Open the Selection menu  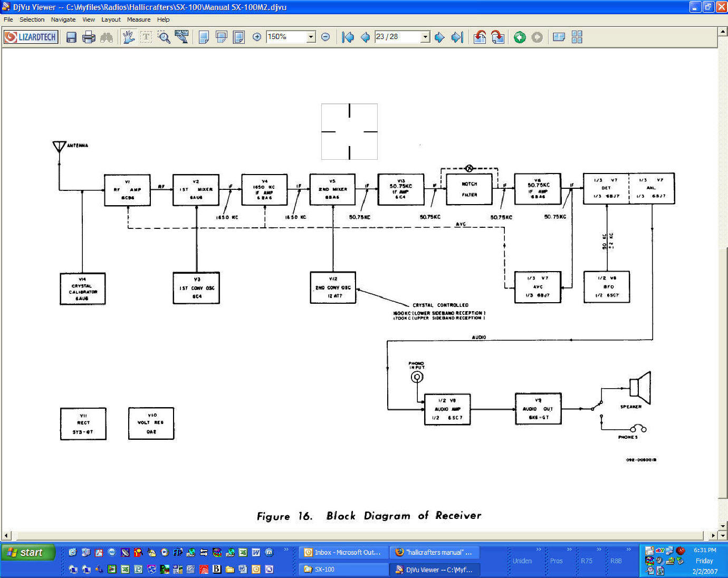coord(32,20)
